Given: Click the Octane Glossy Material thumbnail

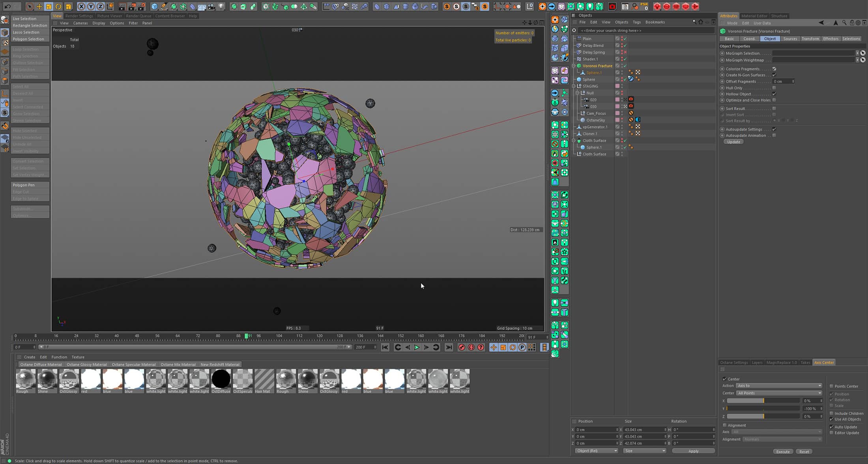Looking at the screenshot, I should click(68, 379).
